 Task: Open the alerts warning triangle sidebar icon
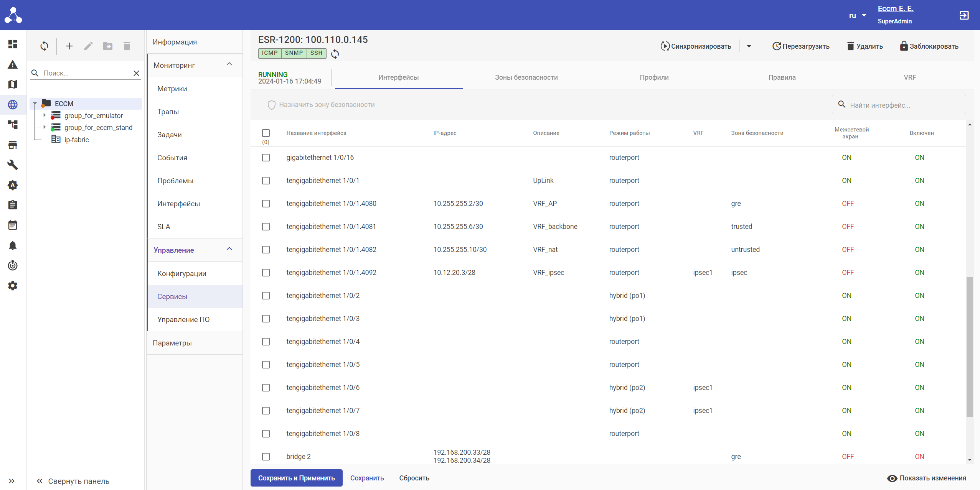click(13, 64)
